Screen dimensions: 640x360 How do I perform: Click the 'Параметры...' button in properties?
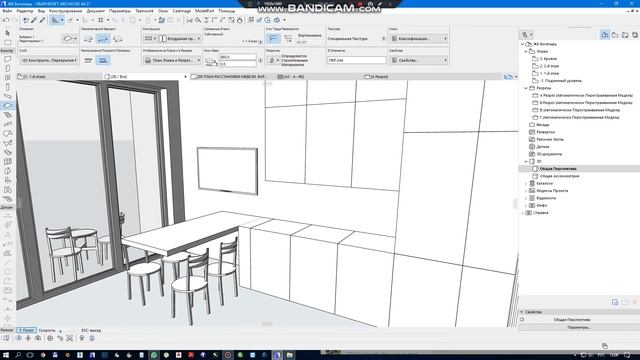579,327
